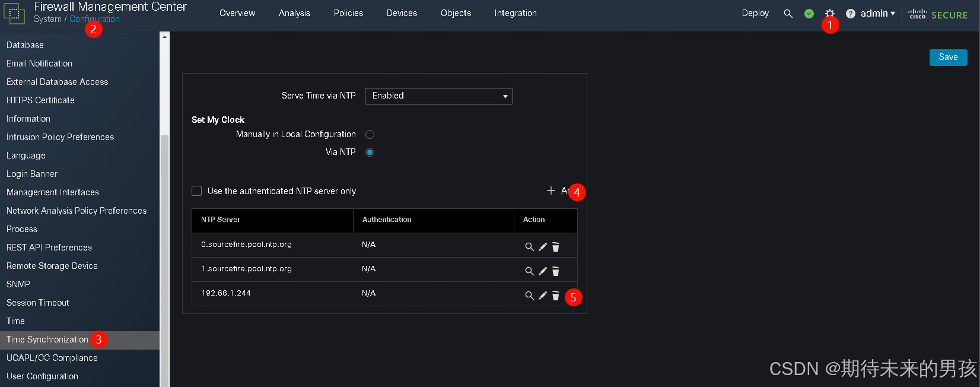Enable authenticated NTP server only checkbox
980x387 pixels.
point(197,191)
